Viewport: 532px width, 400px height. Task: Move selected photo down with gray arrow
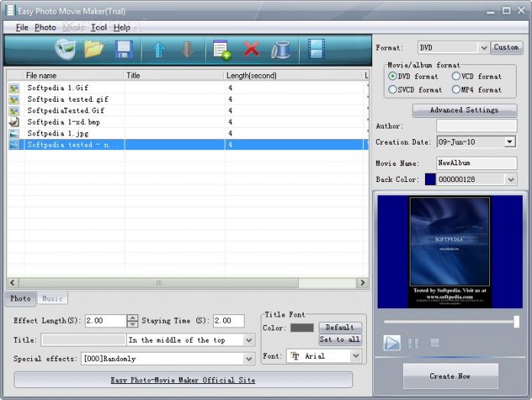pyautogui.click(x=187, y=50)
